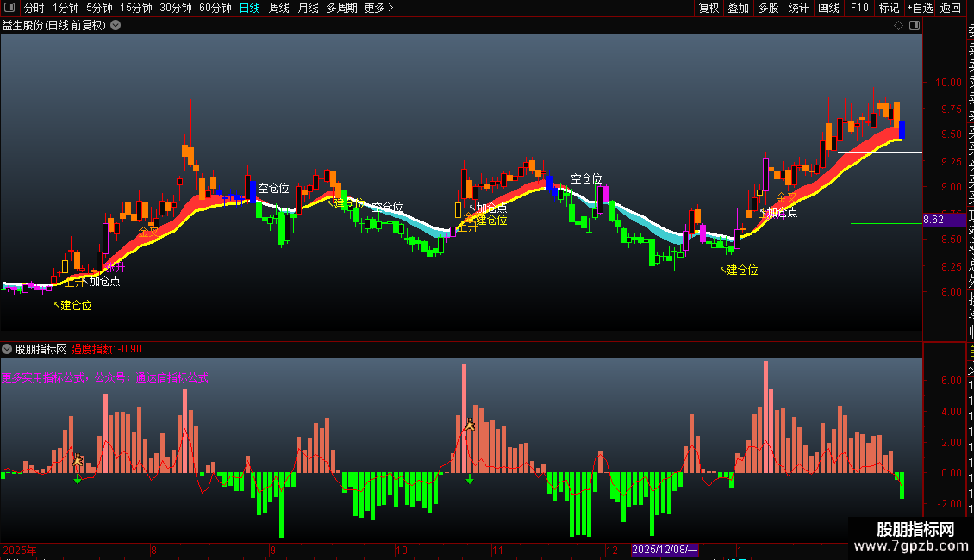Image resolution: width=974 pixels, height=560 pixels.
Task: Switch to 周线 weekly chart
Action: (x=279, y=8)
